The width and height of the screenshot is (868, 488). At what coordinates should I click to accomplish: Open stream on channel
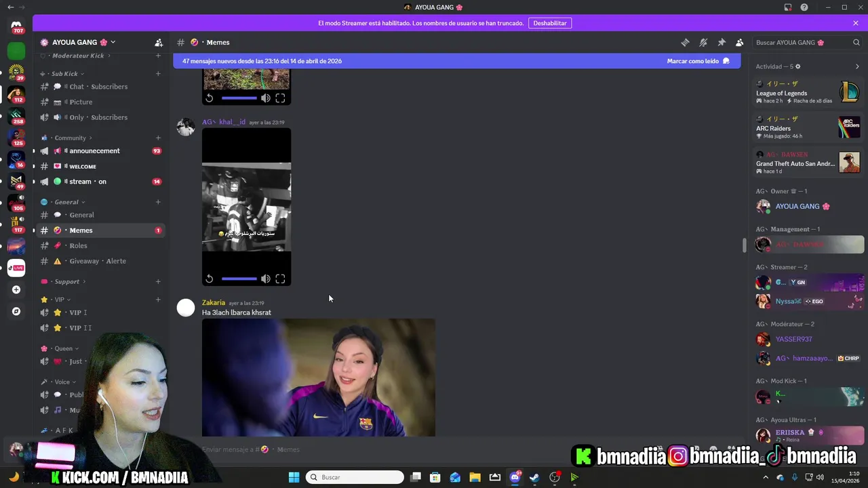(100, 182)
